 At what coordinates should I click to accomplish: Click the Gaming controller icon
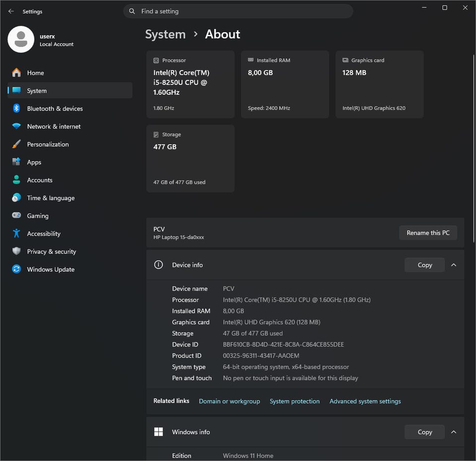coord(16,215)
